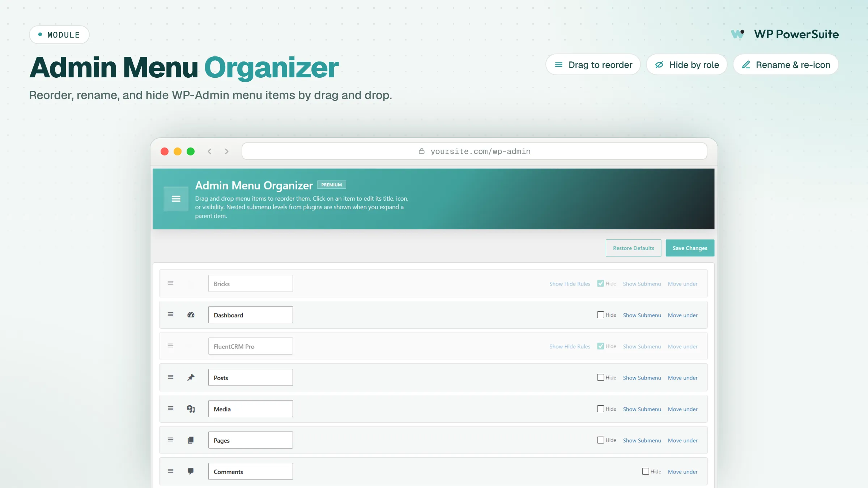Save Changes to the menu
The height and width of the screenshot is (488, 868).
(x=690, y=248)
